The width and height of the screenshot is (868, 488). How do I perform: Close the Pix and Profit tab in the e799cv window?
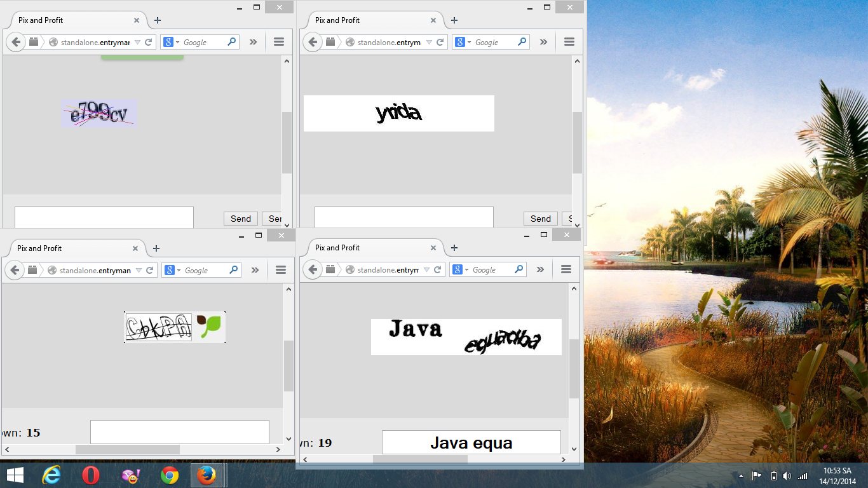click(137, 20)
